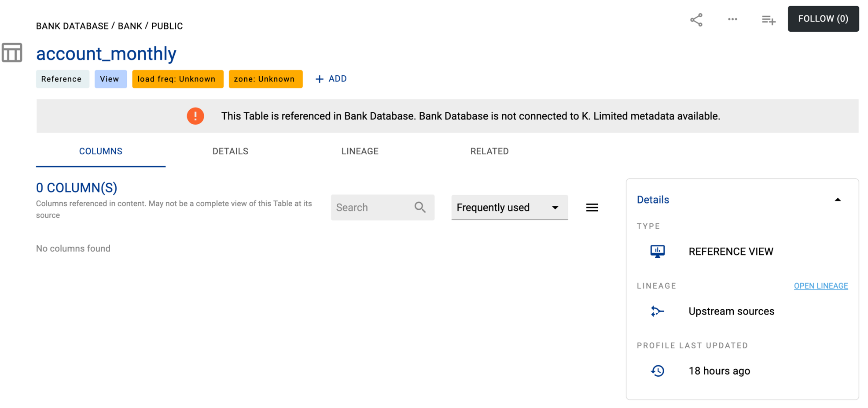Click the load freq: Unknown tag
868x408 pixels.
point(177,79)
